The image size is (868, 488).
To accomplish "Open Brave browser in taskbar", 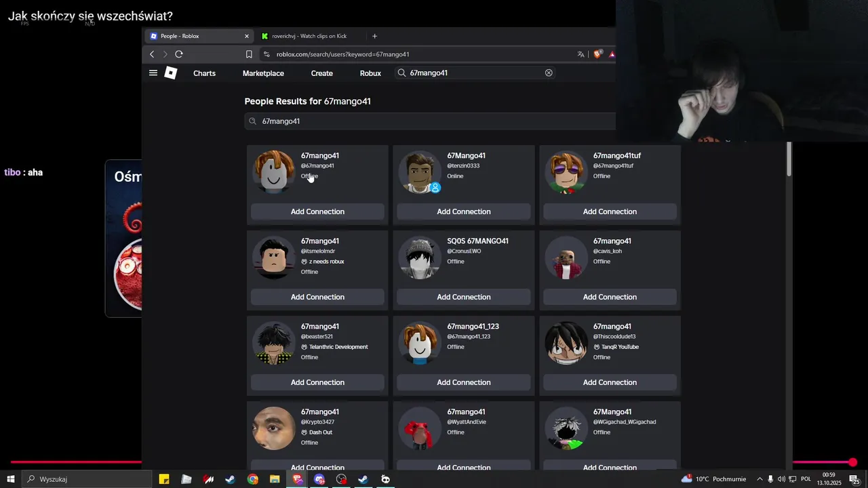I will [297, 479].
